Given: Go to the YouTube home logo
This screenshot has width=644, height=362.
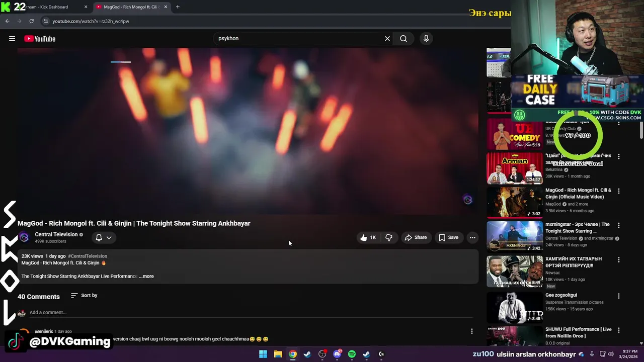Looking at the screenshot, I should point(40,39).
